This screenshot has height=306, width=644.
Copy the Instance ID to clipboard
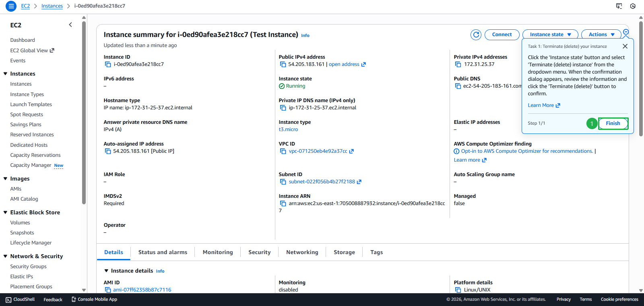coord(108,64)
